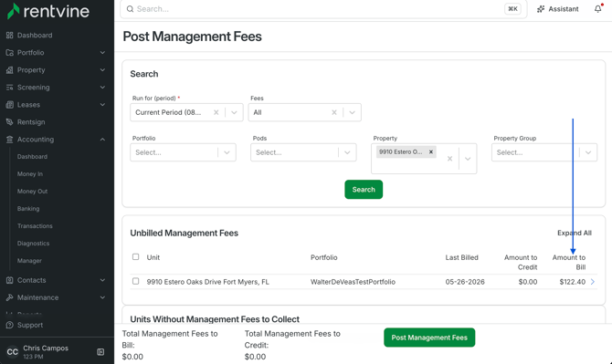Click the Accounting bank icon

point(10,140)
